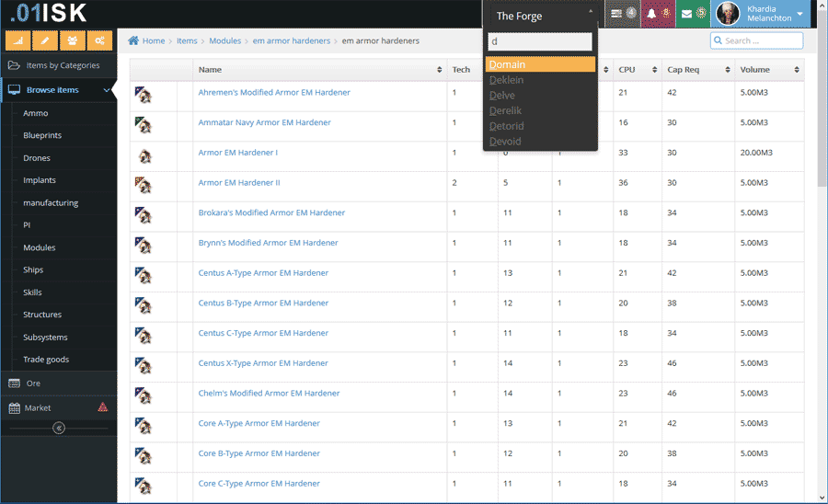This screenshot has width=828, height=504.
Task: Open Centus C-Type Armor EM Hardener
Action: coord(263,333)
